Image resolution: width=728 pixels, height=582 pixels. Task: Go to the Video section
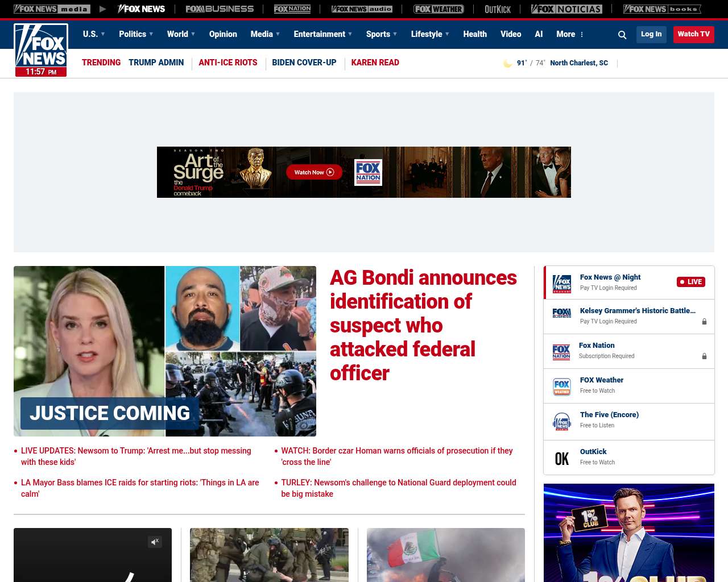(x=511, y=34)
